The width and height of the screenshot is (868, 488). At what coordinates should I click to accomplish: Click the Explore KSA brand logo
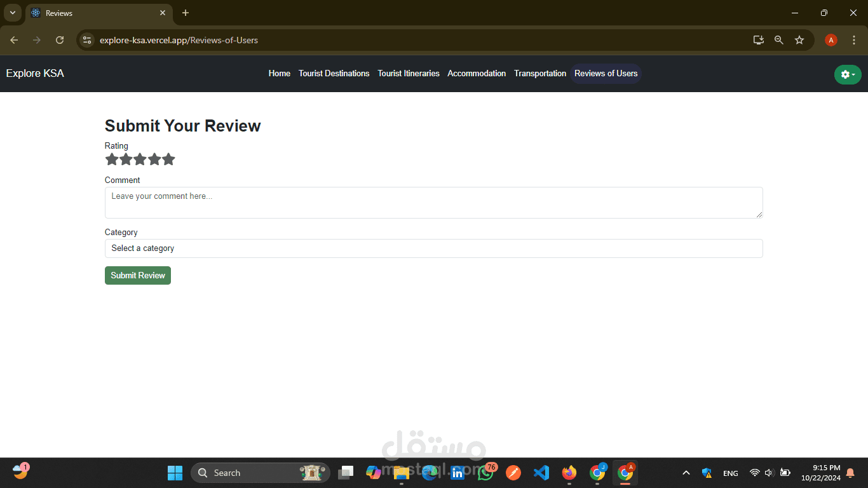35,74
